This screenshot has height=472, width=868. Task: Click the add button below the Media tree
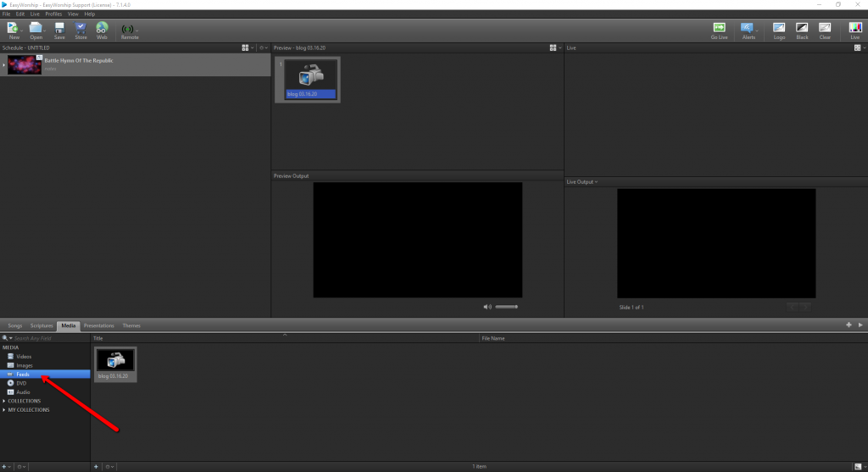tap(6, 467)
